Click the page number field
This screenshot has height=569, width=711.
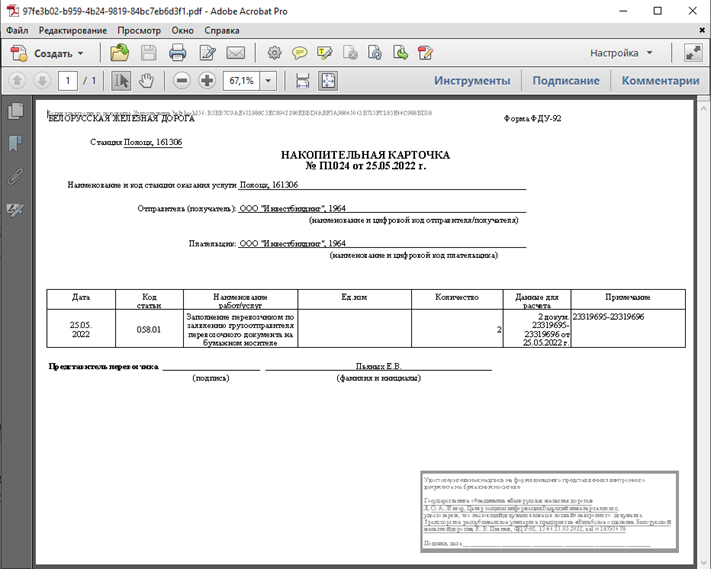coord(68,81)
